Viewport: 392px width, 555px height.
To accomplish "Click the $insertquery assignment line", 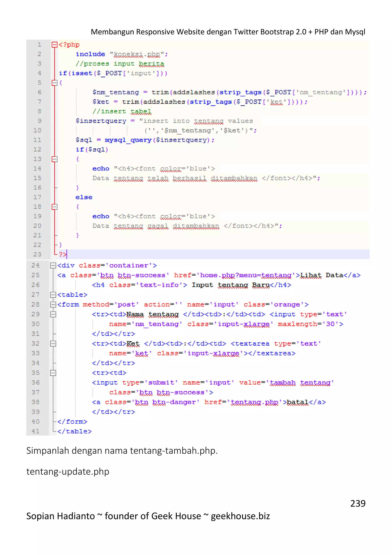I will 164,121.
